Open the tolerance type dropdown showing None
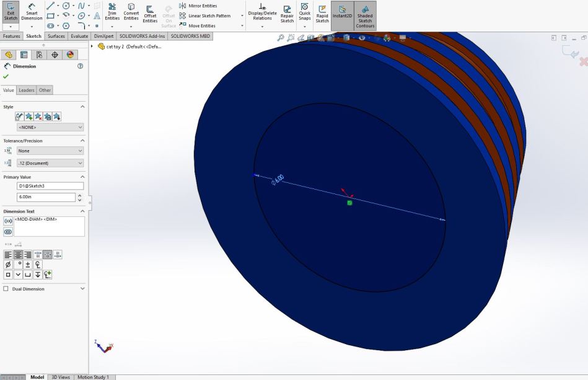The width and height of the screenshot is (588, 380). [x=50, y=151]
